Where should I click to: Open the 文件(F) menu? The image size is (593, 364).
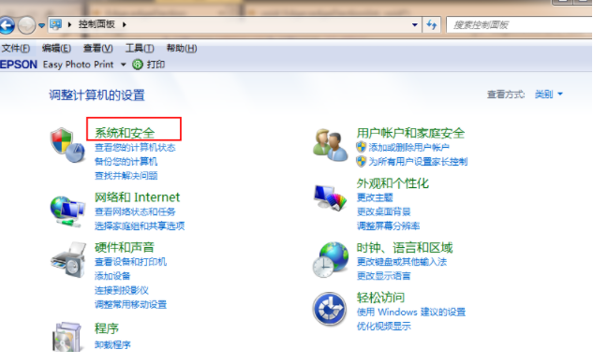click(16, 49)
